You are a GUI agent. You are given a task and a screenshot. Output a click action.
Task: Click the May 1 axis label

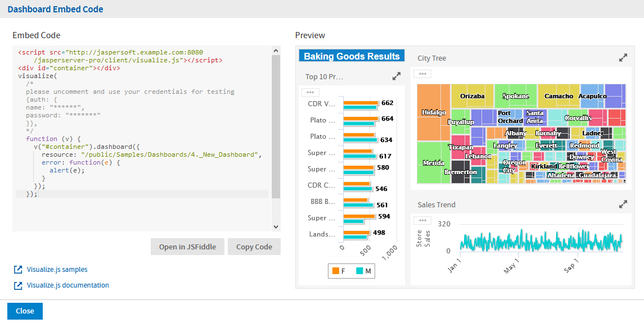[x=512, y=265]
